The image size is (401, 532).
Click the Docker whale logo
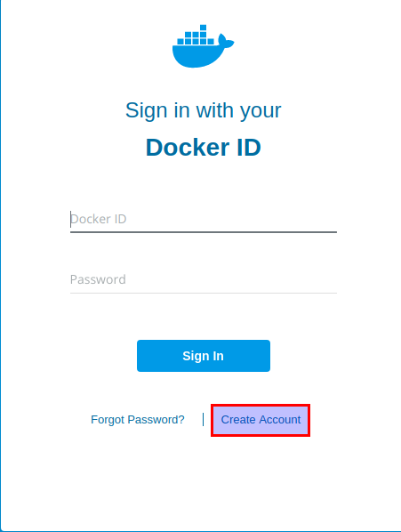[x=203, y=46]
